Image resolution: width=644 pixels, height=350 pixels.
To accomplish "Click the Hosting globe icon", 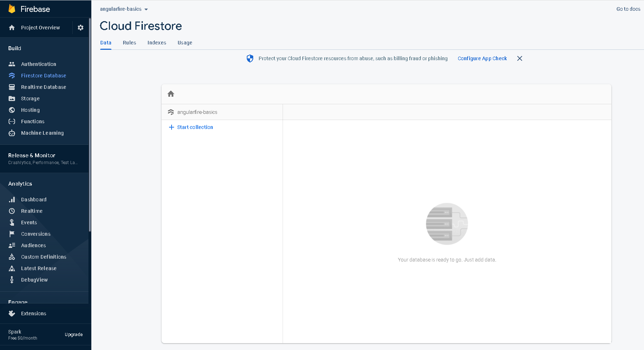I will [12, 110].
